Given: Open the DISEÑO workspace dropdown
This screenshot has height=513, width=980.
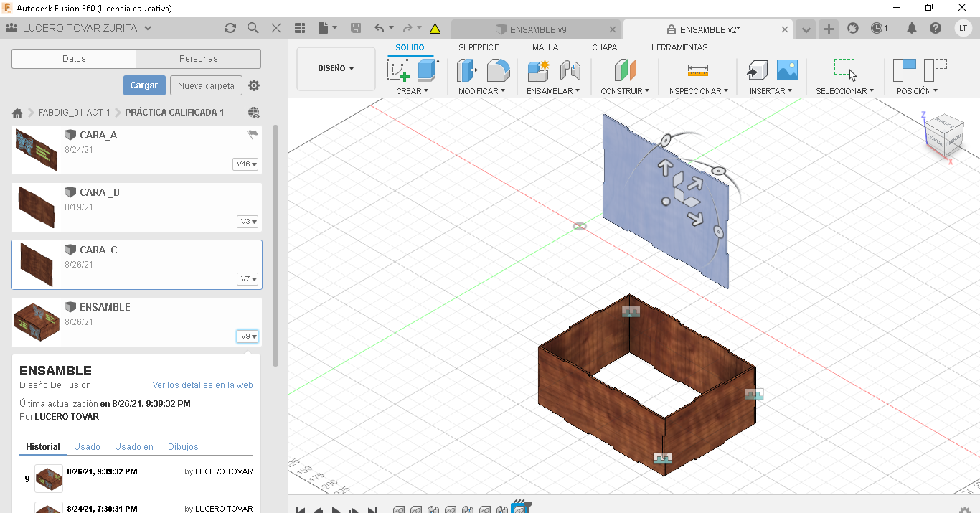Looking at the screenshot, I should pyautogui.click(x=336, y=69).
